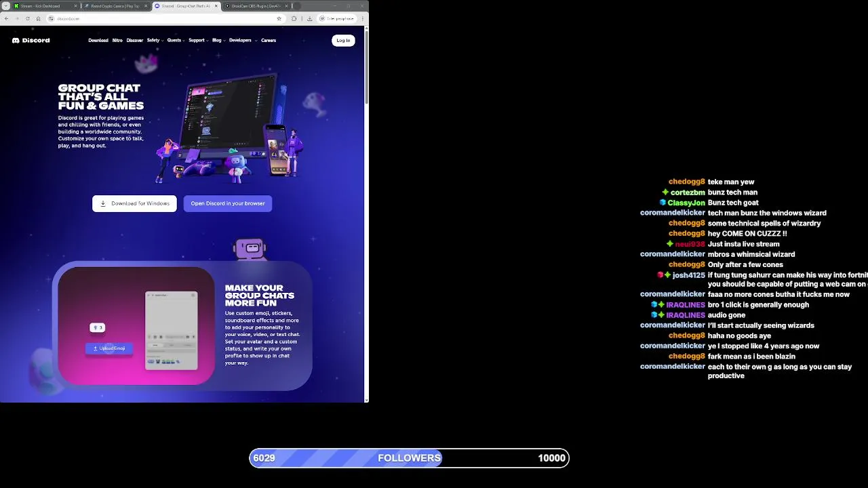868x488 pixels.
Task: Close the Rained Crypto Casino tab
Action: pos(146,6)
